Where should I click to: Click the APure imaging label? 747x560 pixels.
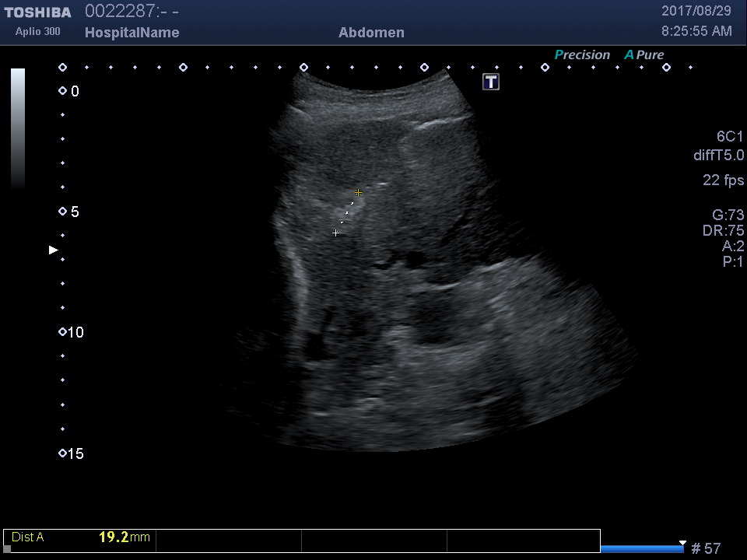point(644,55)
